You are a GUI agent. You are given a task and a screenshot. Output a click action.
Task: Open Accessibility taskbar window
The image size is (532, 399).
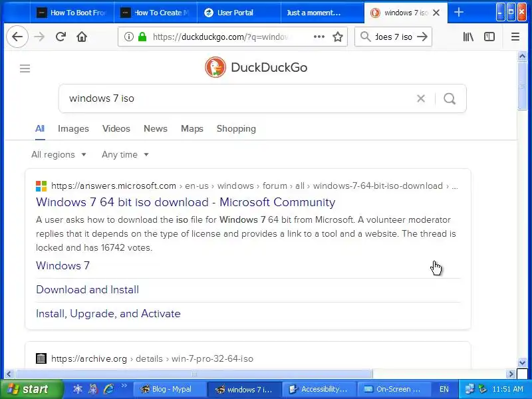tap(319, 389)
